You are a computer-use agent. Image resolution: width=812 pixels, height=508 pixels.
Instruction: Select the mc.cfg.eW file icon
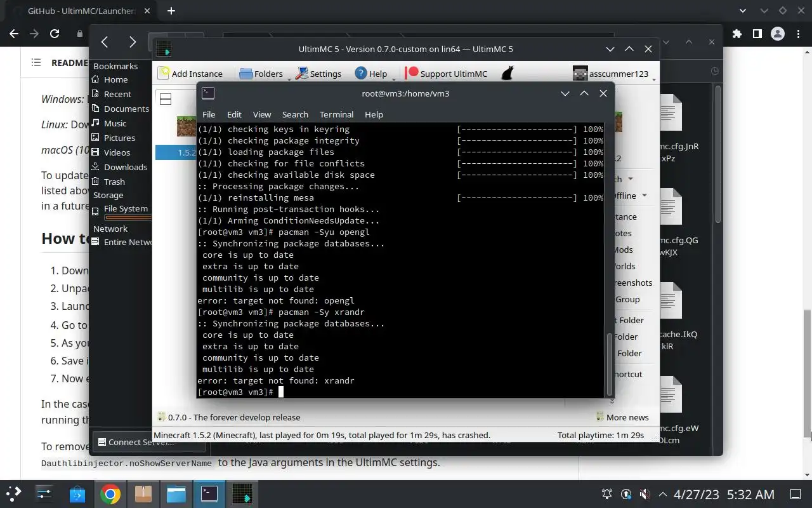point(671,396)
